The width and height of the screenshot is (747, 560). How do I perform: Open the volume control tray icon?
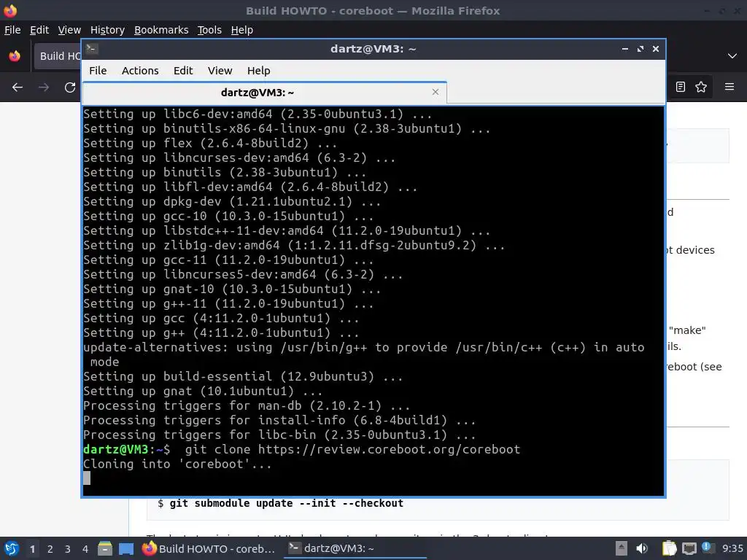[642, 548]
